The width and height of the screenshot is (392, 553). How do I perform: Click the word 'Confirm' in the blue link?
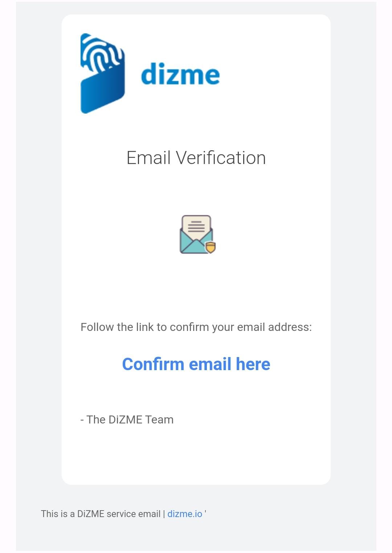[x=153, y=364]
